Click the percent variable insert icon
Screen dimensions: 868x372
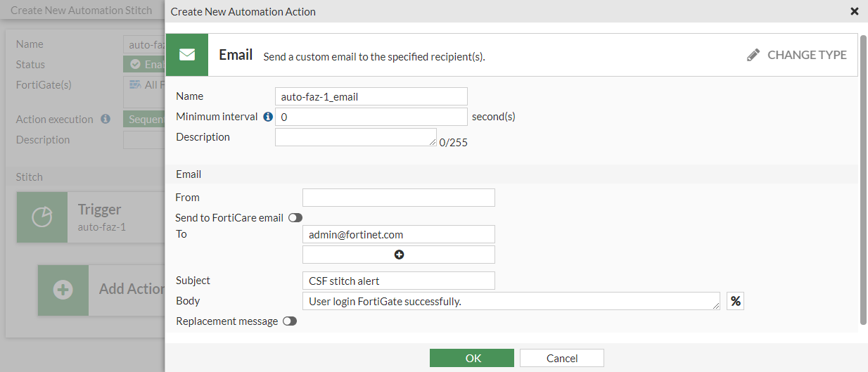click(x=735, y=301)
